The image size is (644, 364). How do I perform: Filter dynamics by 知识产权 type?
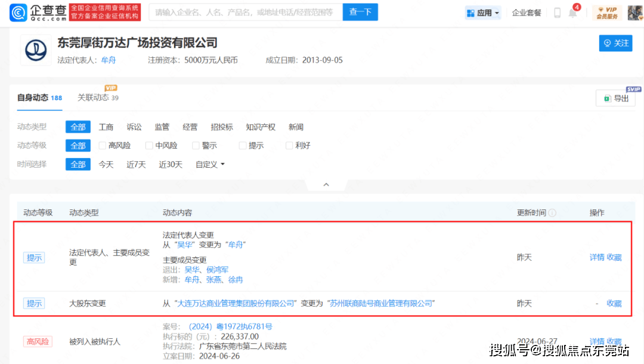tap(261, 127)
